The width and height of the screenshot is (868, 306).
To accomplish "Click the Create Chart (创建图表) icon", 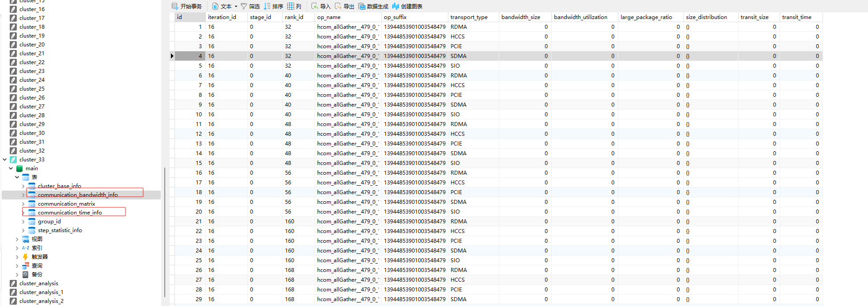I will 396,6.
